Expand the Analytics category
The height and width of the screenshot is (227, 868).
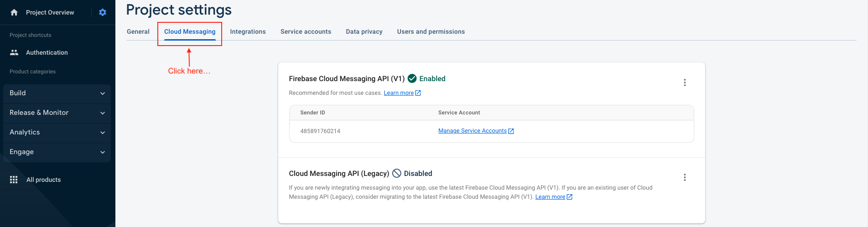tap(57, 132)
